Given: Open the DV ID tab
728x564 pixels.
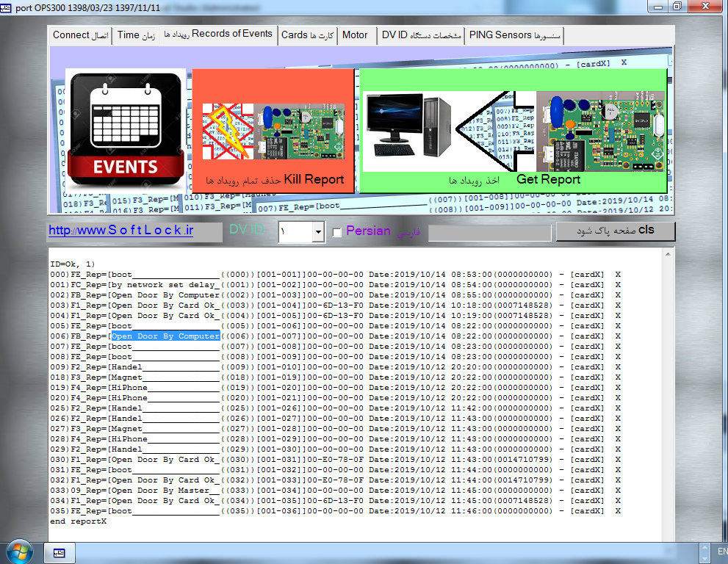Looking at the screenshot, I should pos(421,35).
